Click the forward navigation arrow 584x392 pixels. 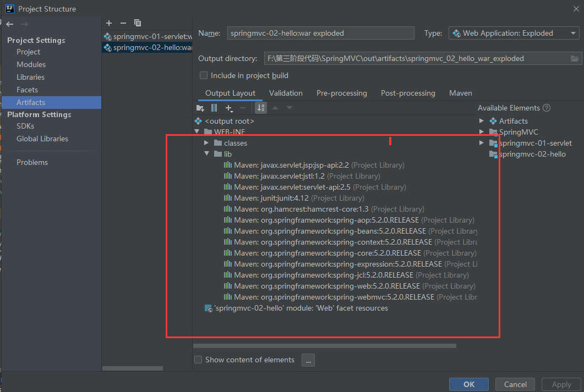point(24,24)
